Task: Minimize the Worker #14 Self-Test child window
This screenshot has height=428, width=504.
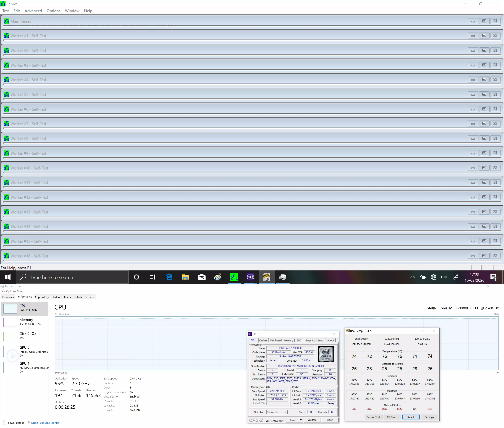Action: (x=473, y=226)
